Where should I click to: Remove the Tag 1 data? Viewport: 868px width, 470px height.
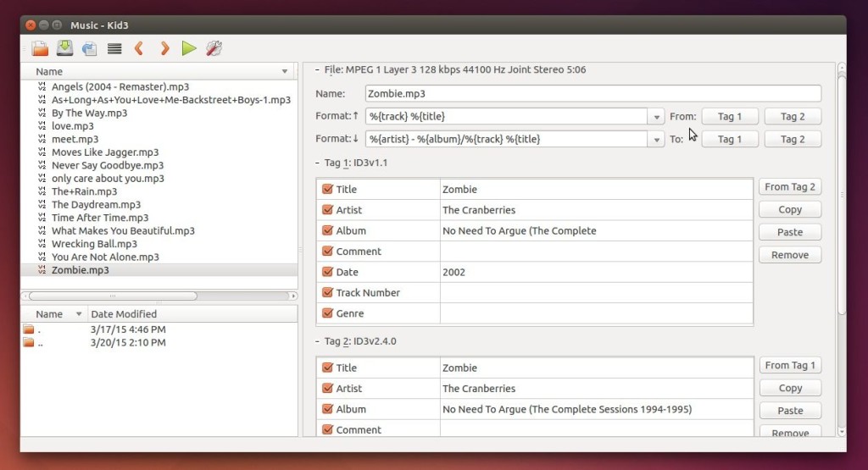790,255
